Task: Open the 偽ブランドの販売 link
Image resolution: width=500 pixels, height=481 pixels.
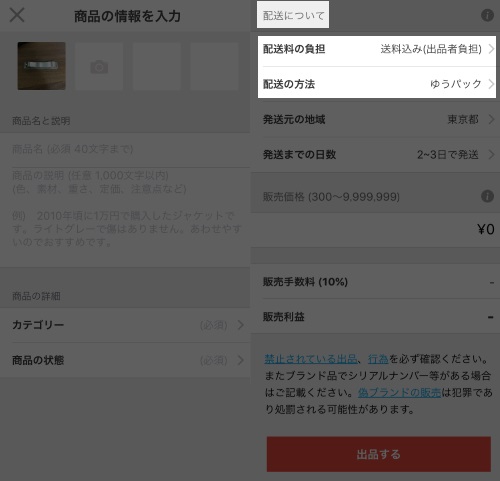Action: [399, 393]
